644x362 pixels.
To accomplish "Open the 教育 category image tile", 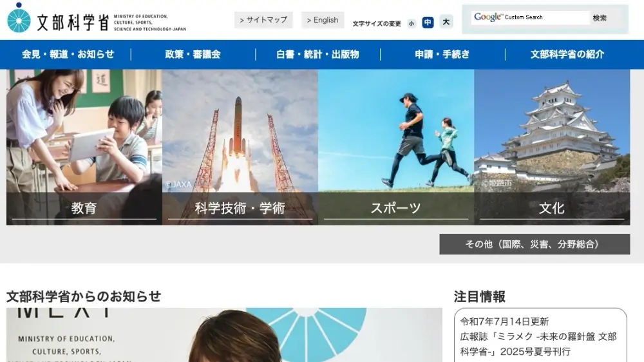I will (x=84, y=147).
